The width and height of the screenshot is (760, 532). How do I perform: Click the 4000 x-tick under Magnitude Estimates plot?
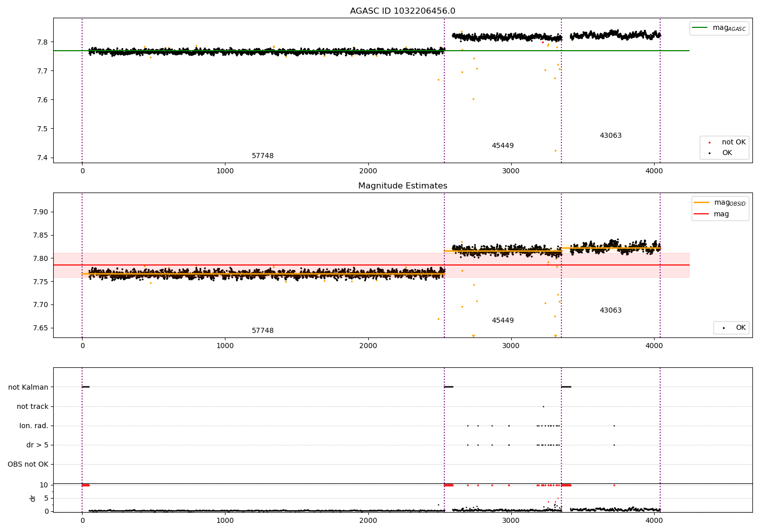pos(654,346)
